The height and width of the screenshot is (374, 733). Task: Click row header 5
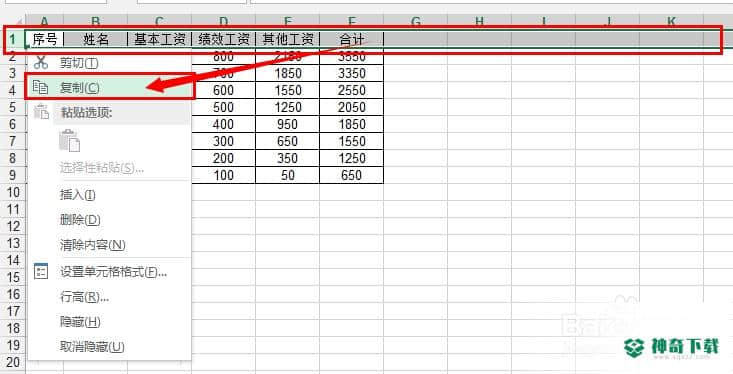coord(13,107)
